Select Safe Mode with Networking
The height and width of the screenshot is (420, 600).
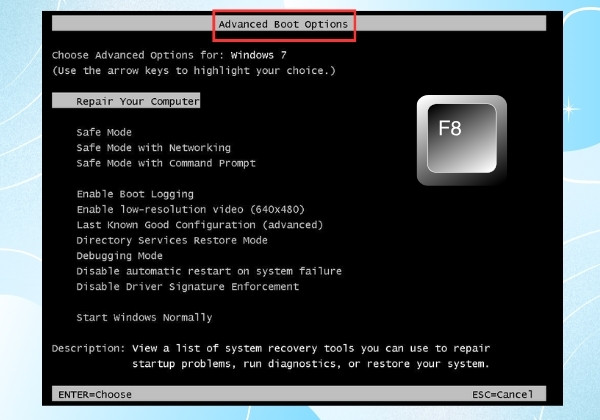(x=153, y=148)
